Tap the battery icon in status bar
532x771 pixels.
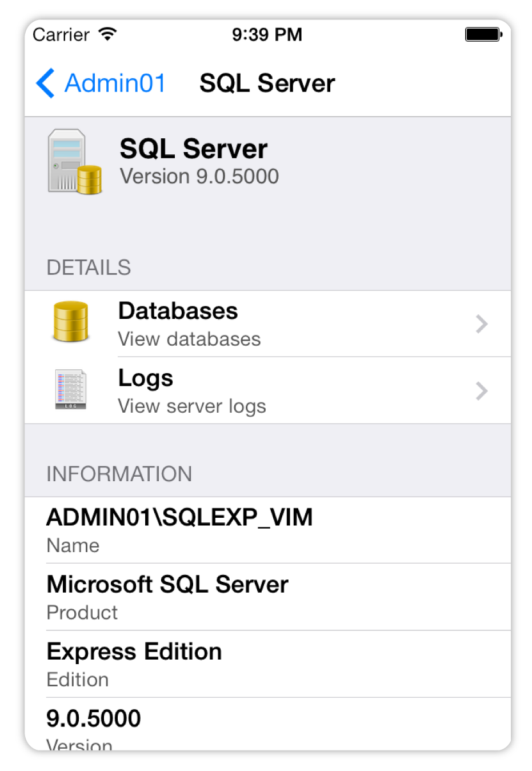point(483,34)
